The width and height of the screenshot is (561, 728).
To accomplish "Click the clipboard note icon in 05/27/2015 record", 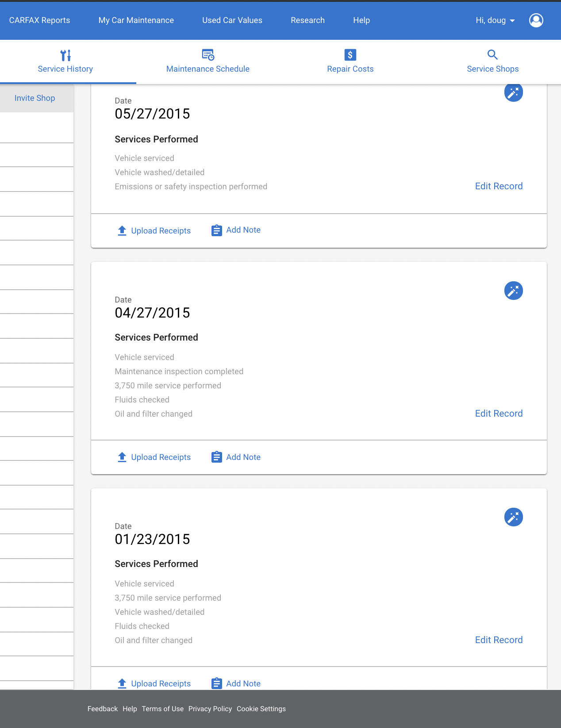I will tap(216, 230).
